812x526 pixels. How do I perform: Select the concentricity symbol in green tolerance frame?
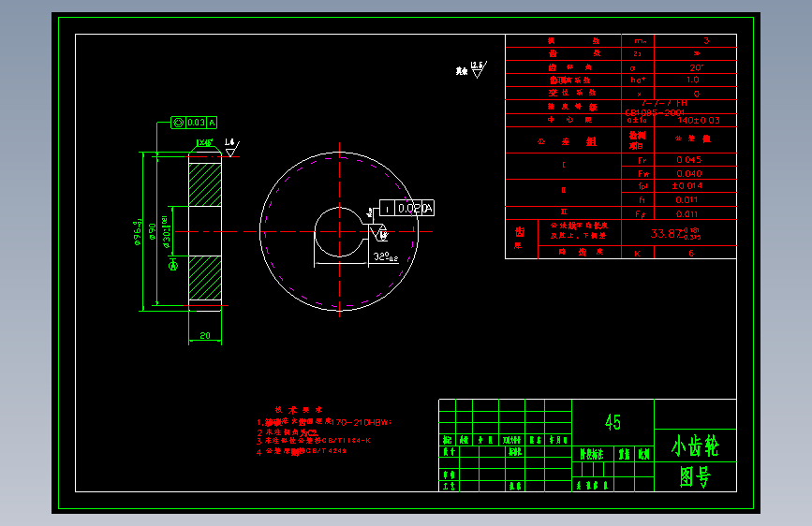tap(179, 123)
